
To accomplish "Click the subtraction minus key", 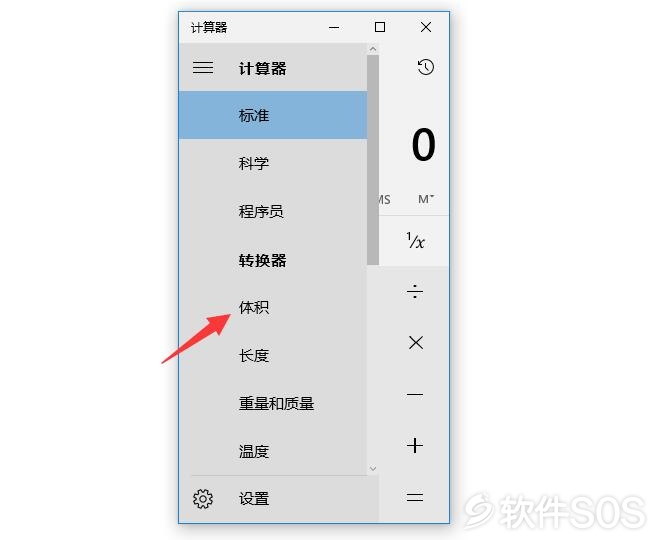I will pyautogui.click(x=415, y=394).
